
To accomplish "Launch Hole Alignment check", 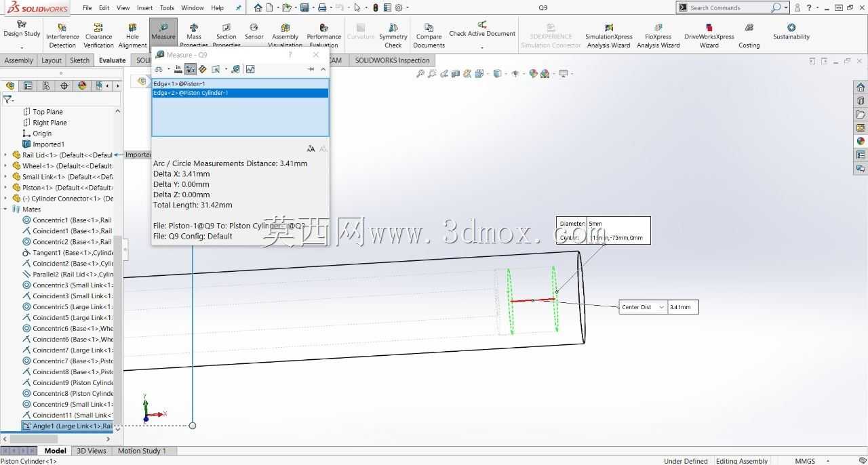I will coord(133,36).
